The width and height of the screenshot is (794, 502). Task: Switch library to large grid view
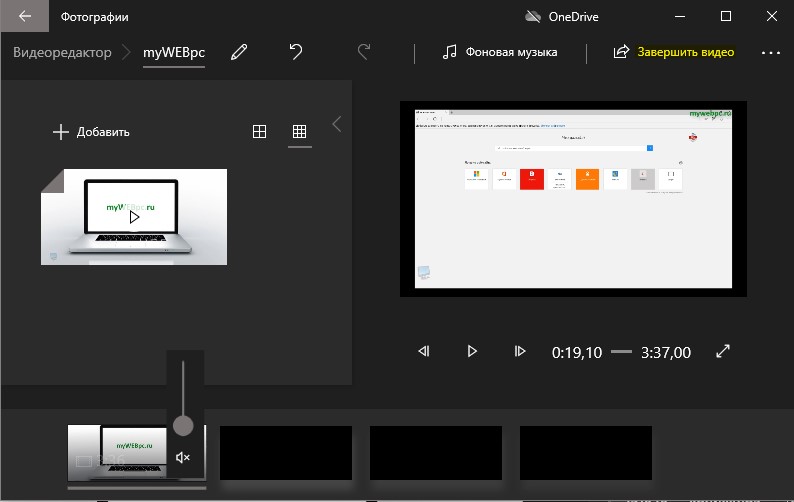tap(259, 132)
